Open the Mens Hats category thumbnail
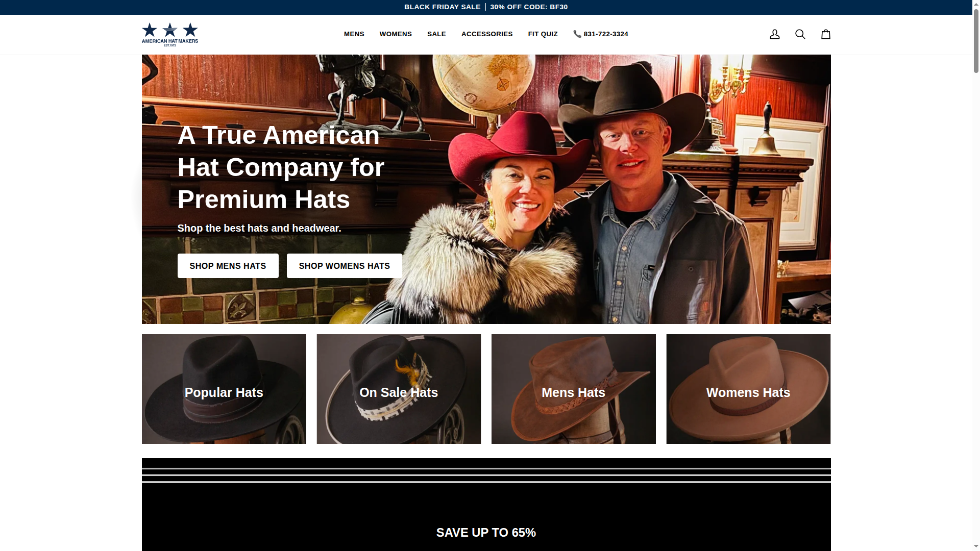This screenshot has width=980, height=551. tap(573, 389)
